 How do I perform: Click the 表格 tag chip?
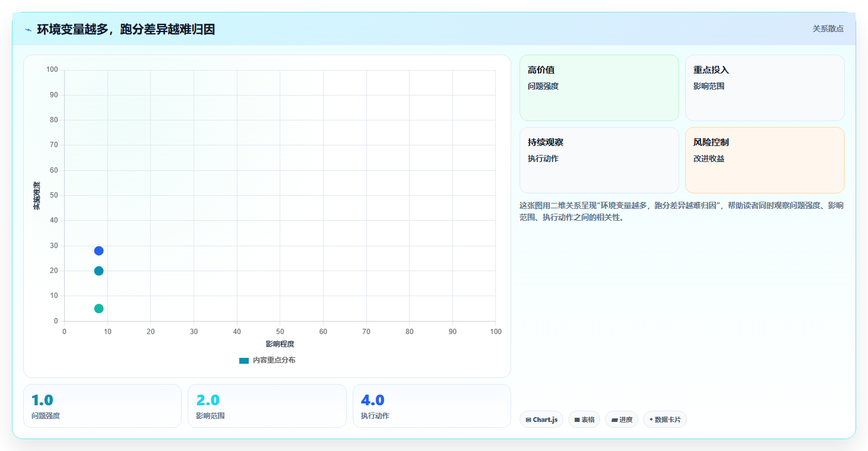[584, 420]
